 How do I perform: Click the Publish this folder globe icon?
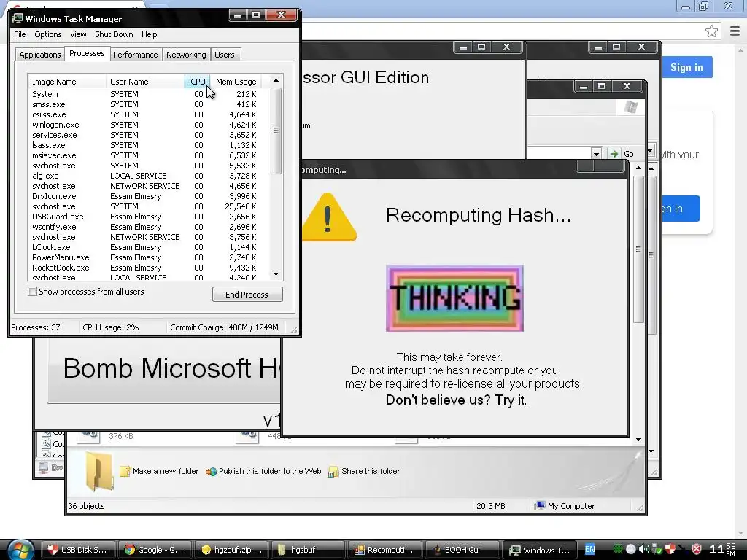pos(211,472)
